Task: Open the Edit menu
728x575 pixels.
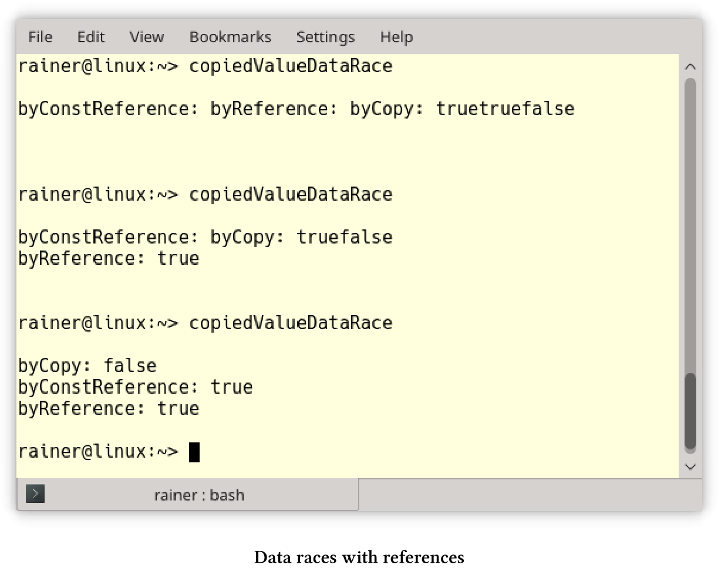Action: coord(91,37)
